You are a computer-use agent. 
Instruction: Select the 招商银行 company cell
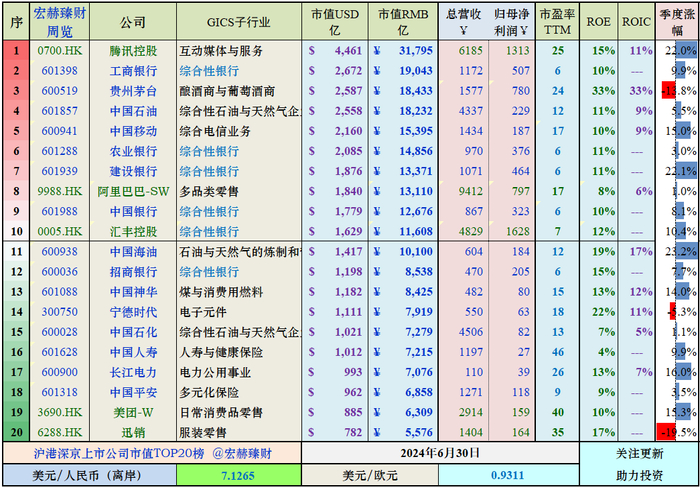[x=133, y=272]
